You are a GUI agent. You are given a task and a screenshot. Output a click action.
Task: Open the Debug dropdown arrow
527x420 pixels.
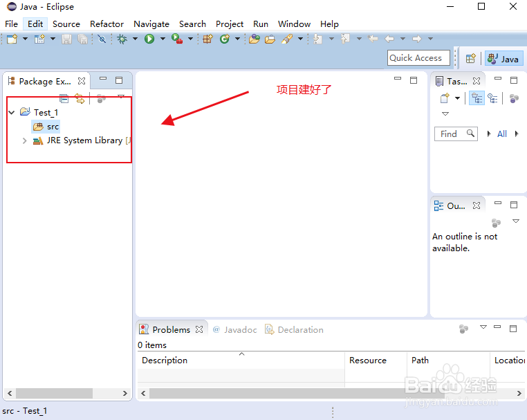coord(135,39)
